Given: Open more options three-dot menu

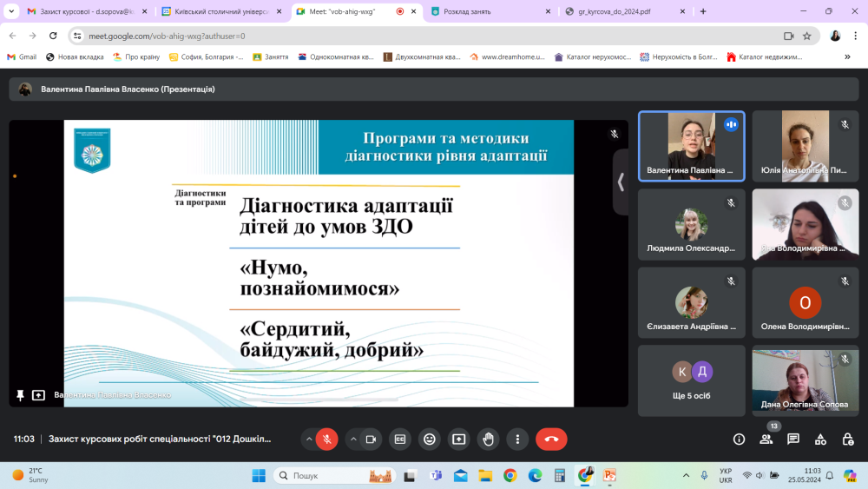Looking at the screenshot, I should pos(517,439).
